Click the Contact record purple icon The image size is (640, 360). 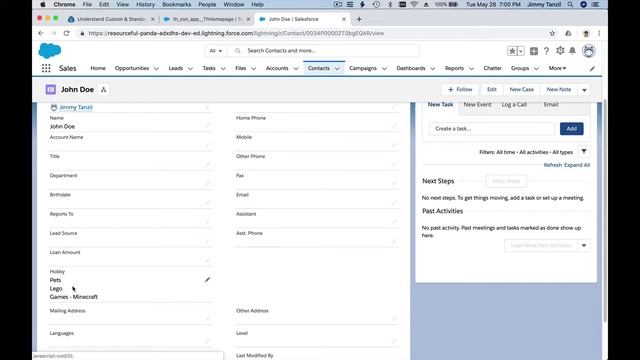(x=51, y=89)
